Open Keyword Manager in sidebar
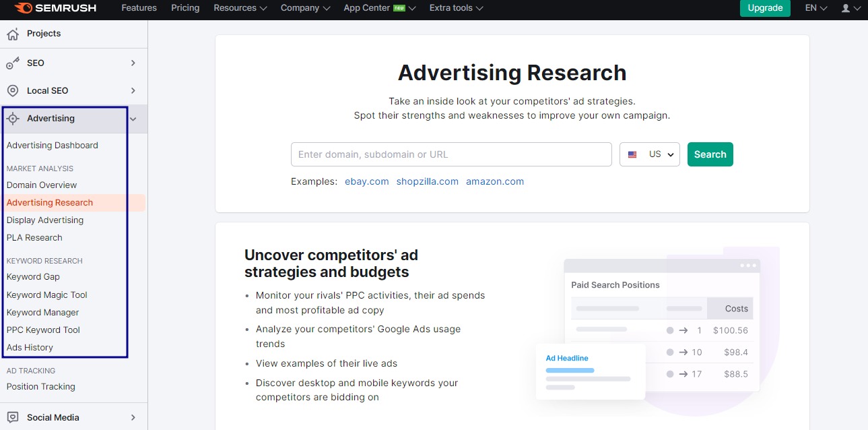 point(42,312)
